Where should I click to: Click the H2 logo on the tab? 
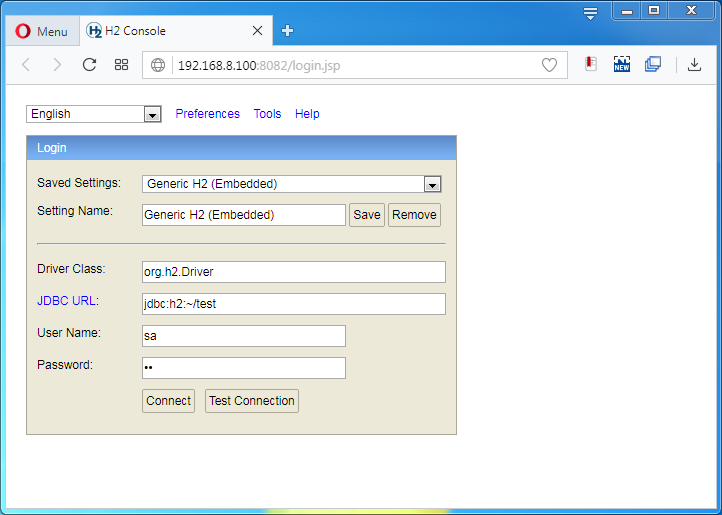tap(94, 31)
